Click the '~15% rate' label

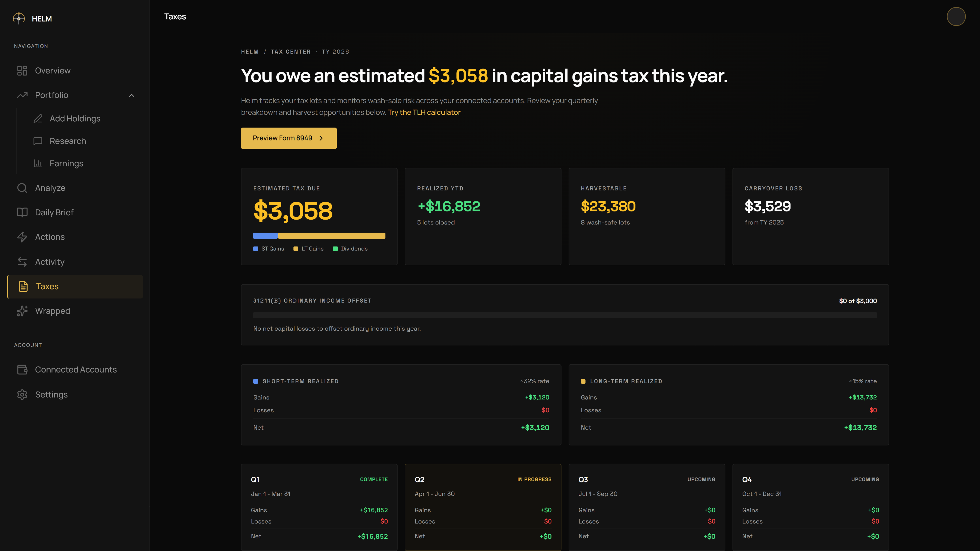click(x=862, y=381)
